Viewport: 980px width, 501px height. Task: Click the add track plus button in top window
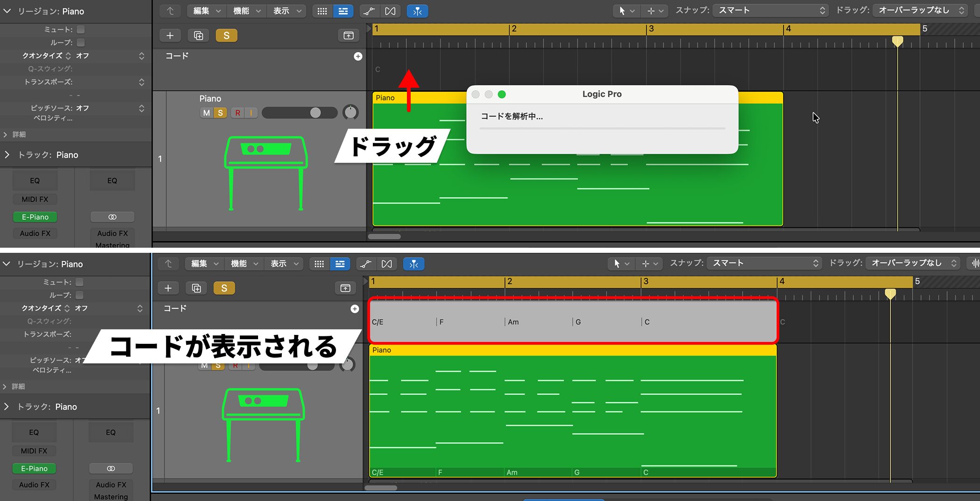click(x=170, y=35)
